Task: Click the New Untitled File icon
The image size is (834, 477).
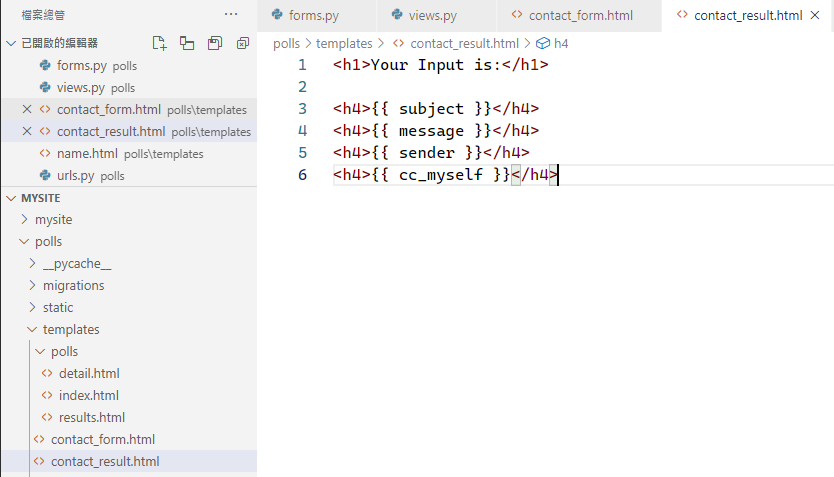Action: pos(159,43)
